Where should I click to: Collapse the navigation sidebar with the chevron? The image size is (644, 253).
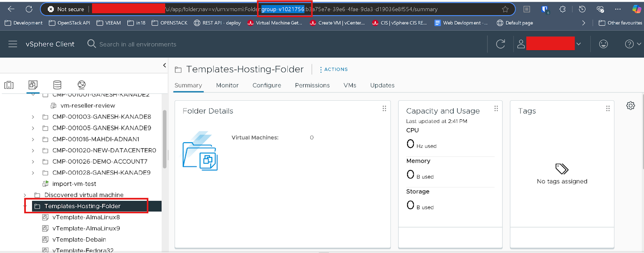pyautogui.click(x=164, y=65)
